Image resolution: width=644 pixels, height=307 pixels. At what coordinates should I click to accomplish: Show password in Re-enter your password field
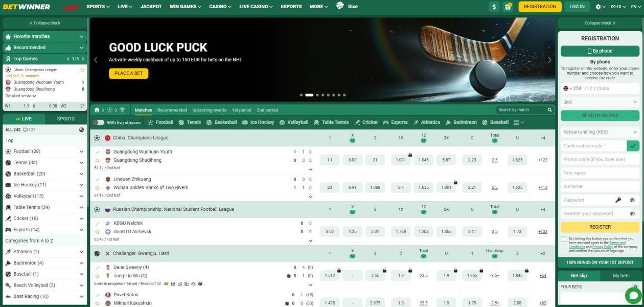(x=632, y=213)
